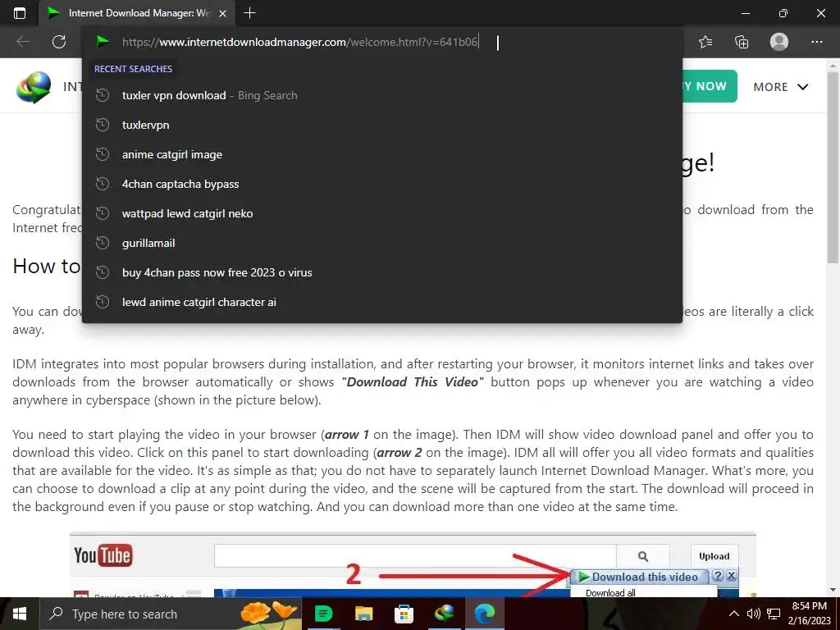840x630 pixels.
Task: Click the Upload button in tutorial image
Action: 714,556
